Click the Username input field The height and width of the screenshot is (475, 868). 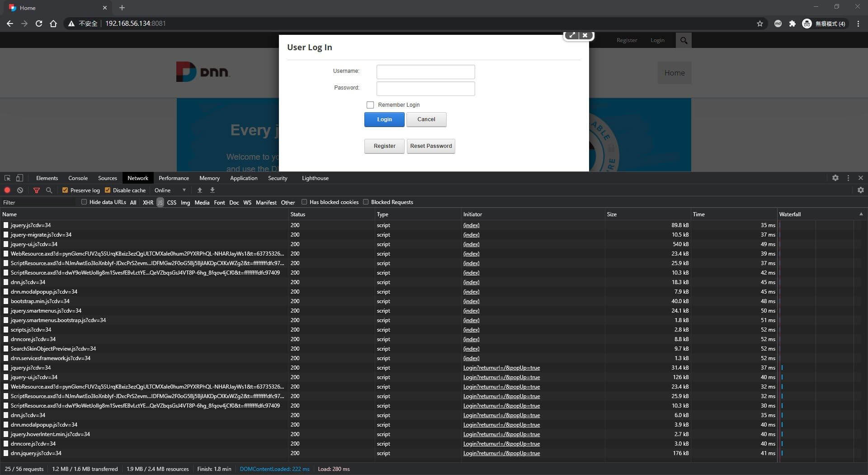[x=425, y=72]
